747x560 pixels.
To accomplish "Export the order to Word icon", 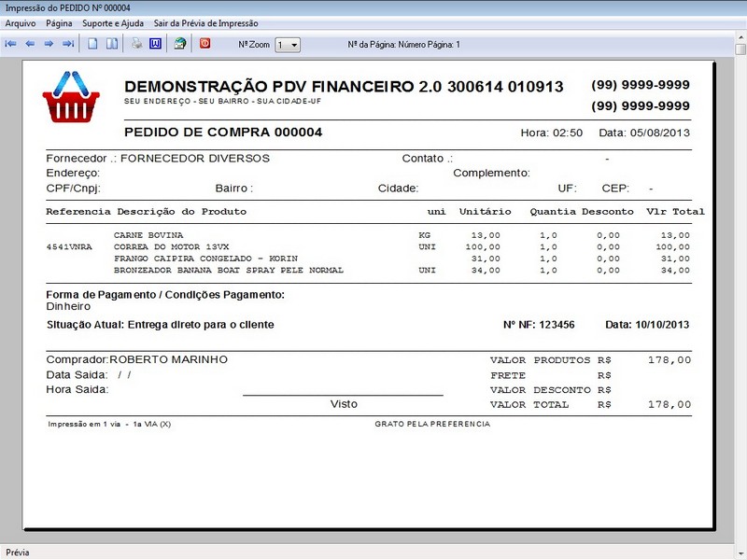I will click(x=156, y=44).
